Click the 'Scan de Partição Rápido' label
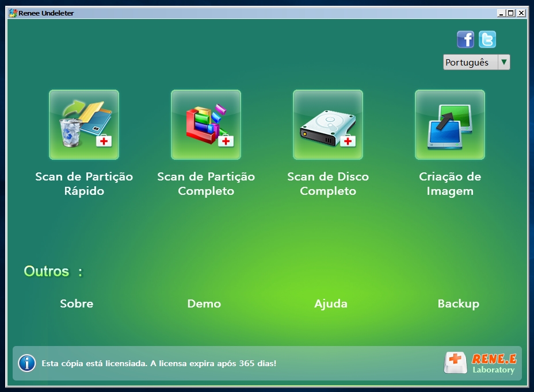Image resolution: width=534 pixels, height=392 pixels. tap(84, 184)
